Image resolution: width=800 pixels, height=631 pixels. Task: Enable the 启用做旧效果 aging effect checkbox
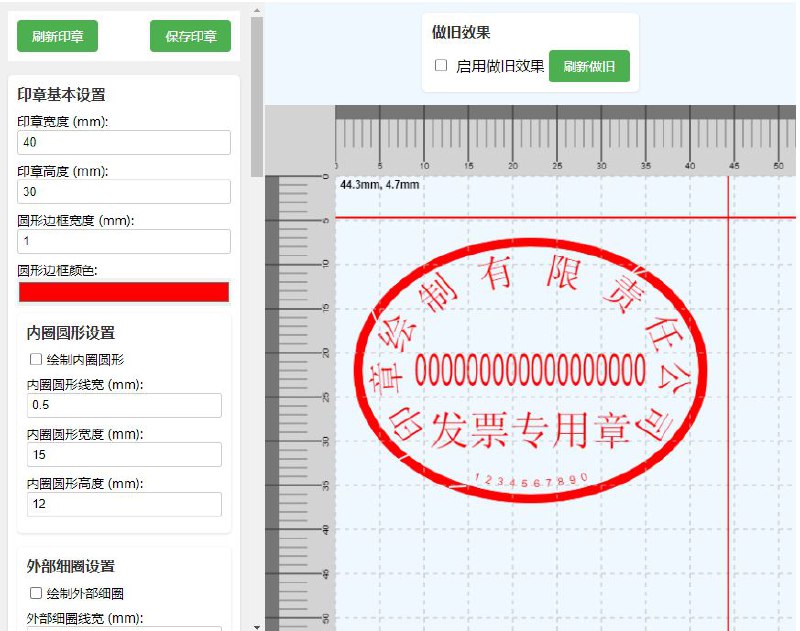441,67
